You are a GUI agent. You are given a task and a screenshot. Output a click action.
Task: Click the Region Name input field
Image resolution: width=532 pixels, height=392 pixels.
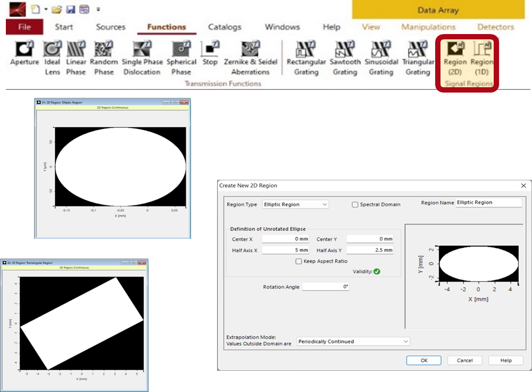[x=488, y=203]
